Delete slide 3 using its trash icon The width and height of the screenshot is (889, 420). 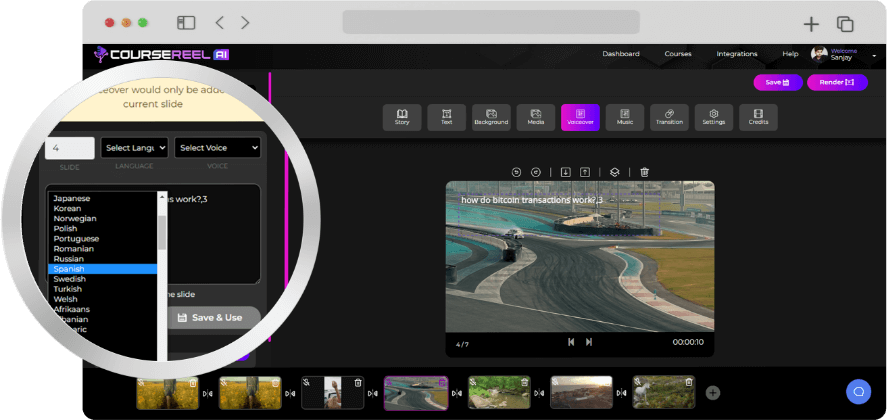(358, 383)
